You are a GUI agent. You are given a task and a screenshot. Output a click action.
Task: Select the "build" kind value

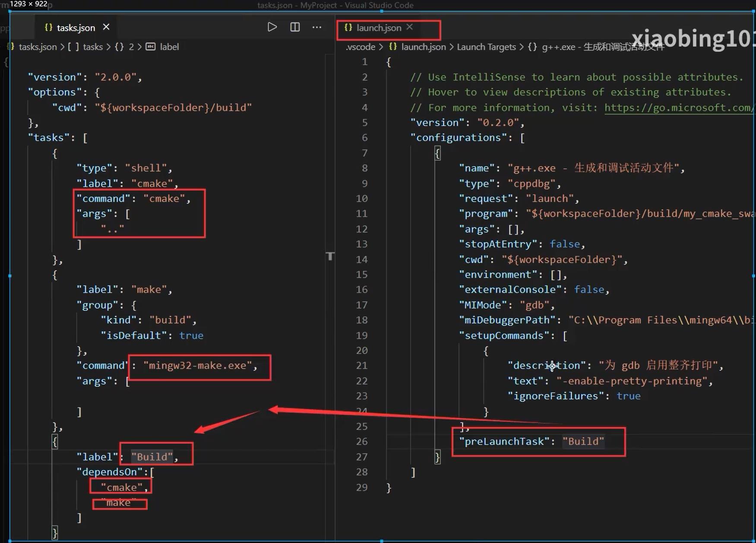coord(170,320)
